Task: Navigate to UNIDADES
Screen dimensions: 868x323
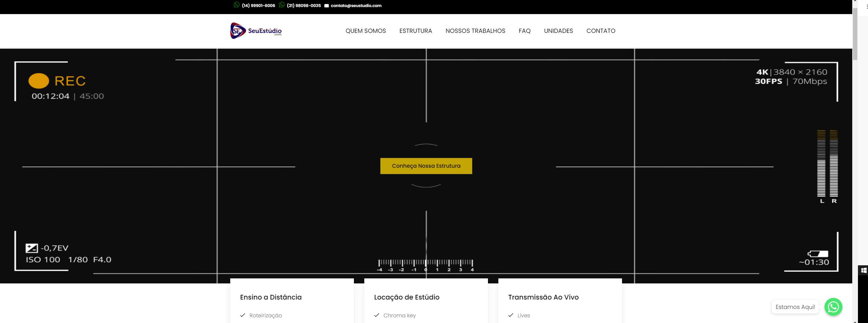Action: point(558,31)
